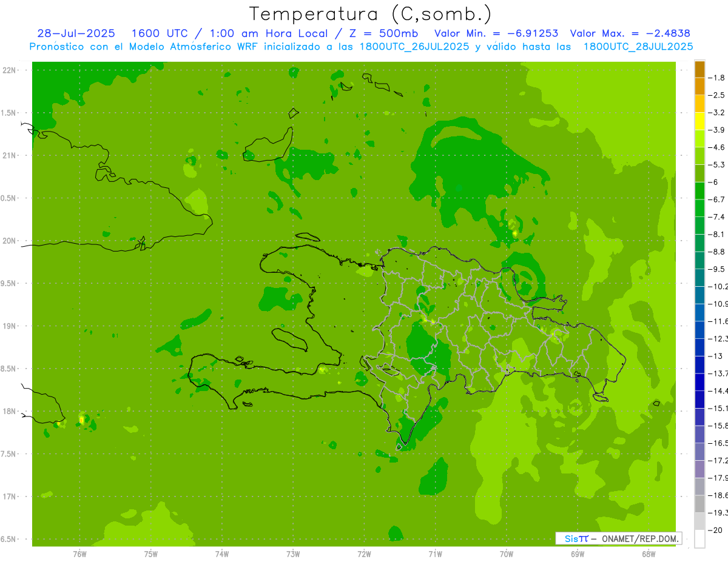Viewport: 728px width, 562px height.
Task: Click the 21N latitude axis label
Action: [10, 156]
